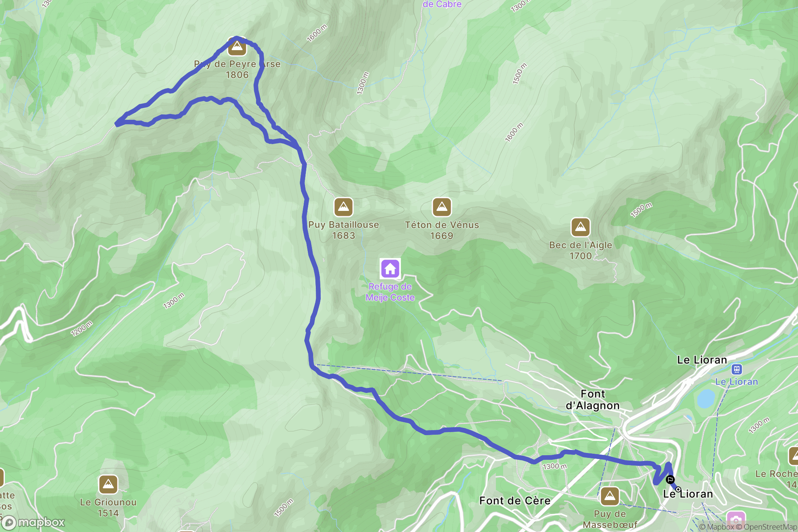Click the Puy de Peyre Arse summit icon

tap(237, 46)
